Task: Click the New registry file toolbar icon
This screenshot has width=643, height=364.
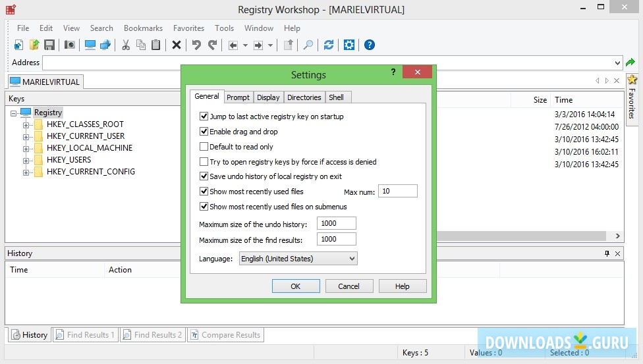Action: pyautogui.click(x=18, y=45)
